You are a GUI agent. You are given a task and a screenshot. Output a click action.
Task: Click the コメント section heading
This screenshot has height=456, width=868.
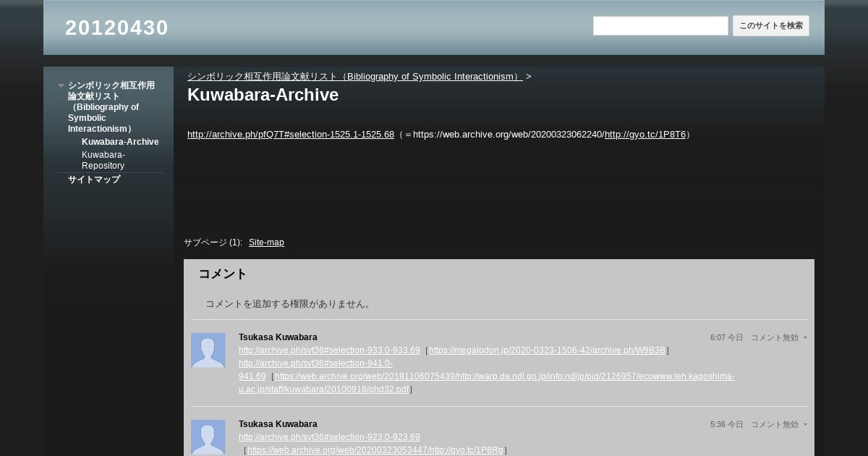(x=223, y=274)
